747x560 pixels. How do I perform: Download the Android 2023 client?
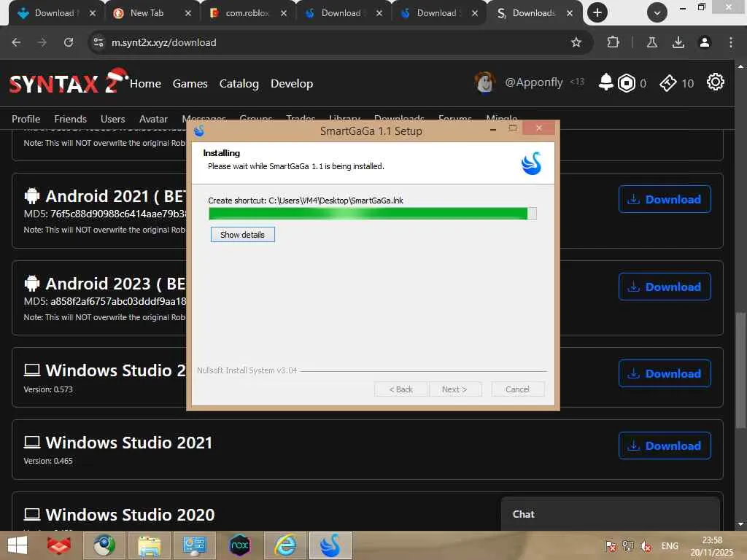[x=665, y=287]
